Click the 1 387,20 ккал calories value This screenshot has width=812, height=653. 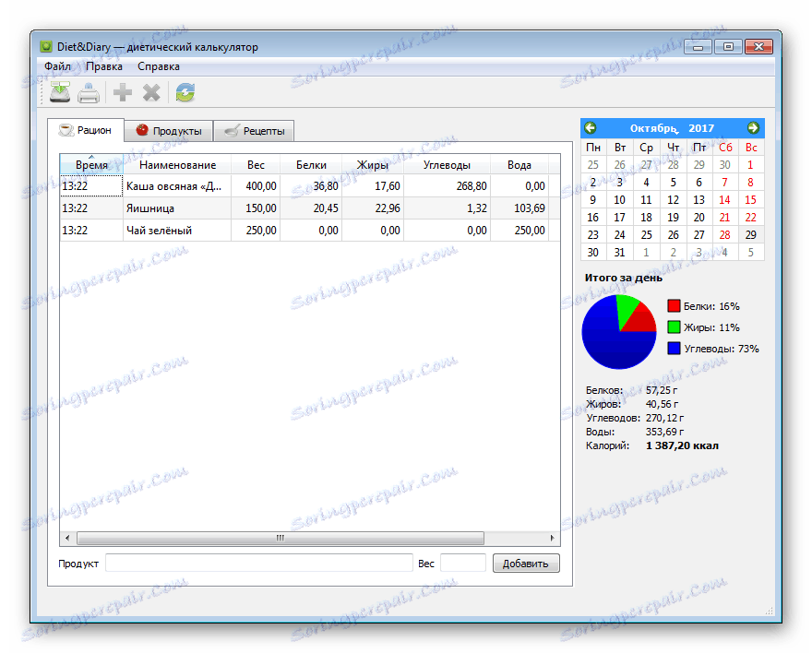[682, 445]
